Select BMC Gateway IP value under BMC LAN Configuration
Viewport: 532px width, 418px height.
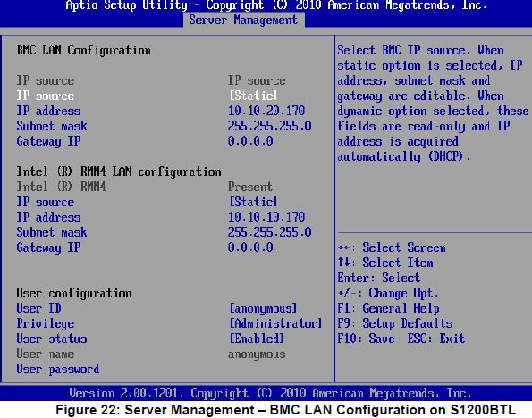[x=250, y=141]
